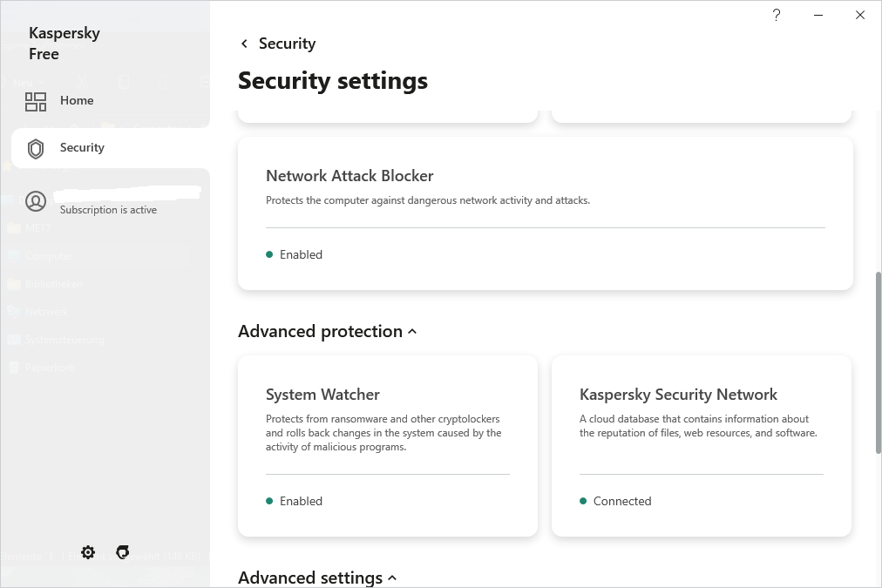Screen dimensions: 882x588
Task: Open the account profile avatar icon
Action: [36, 201]
